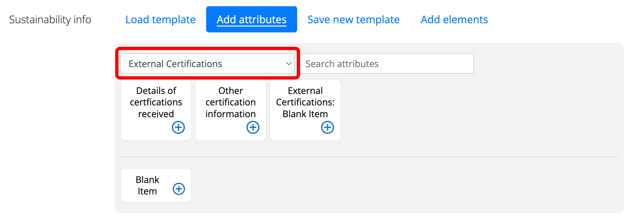644x218 pixels.
Task: Switch to the Load template tab
Action: [160, 19]
